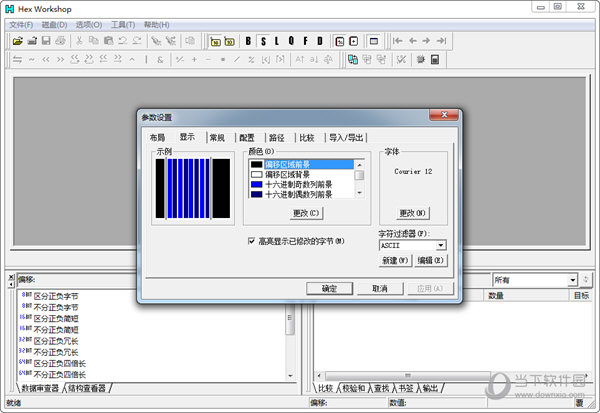This screenshot has height=413, width=600.
Task: Switch to the 导入/导出 tab
Action: click(x=346, y=138)
